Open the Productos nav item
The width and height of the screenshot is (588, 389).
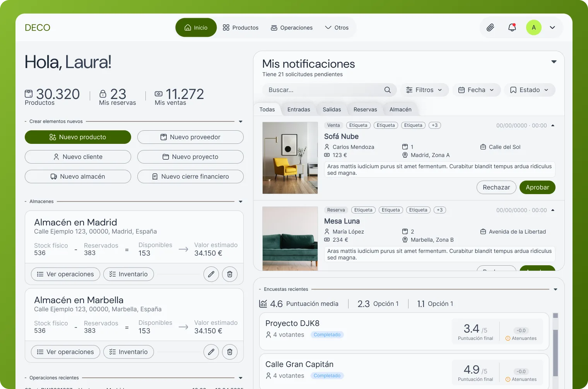click(x=241, y=27)
